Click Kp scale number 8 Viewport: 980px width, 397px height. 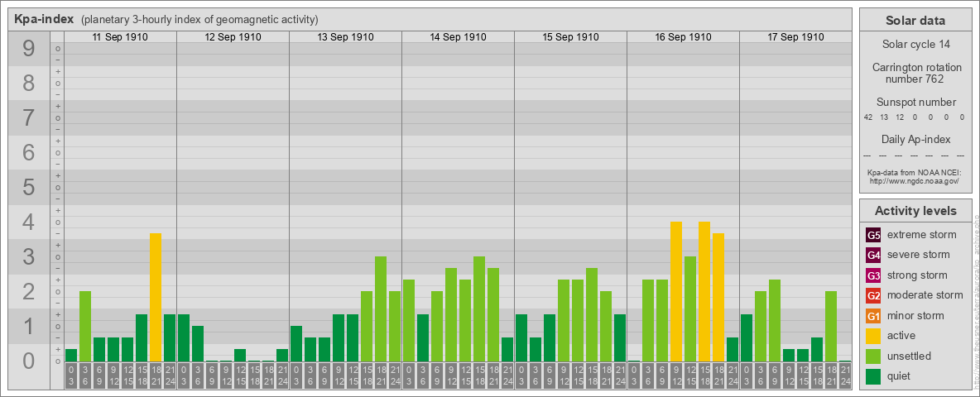click(x=29, y=83)
